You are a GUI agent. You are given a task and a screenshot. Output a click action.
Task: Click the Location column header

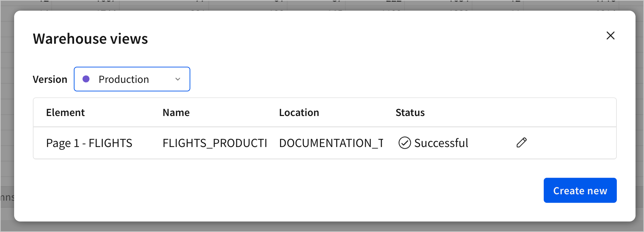299,112
